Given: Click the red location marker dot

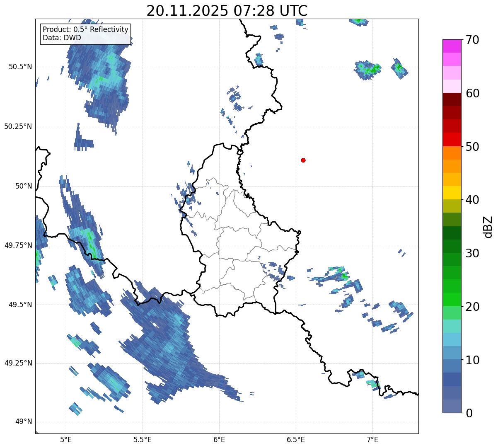Looking at the screenshot, I should tap(303, 160).
